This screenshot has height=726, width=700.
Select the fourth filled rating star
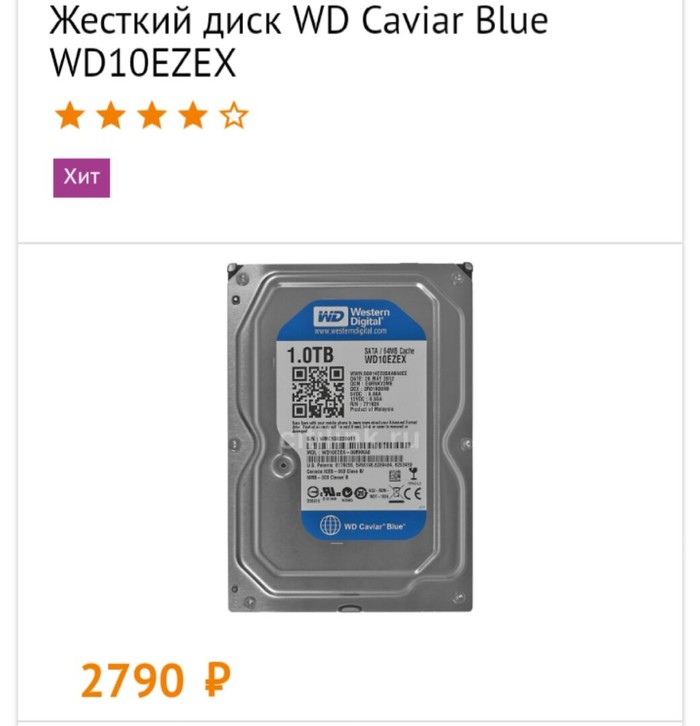[193, 115]
